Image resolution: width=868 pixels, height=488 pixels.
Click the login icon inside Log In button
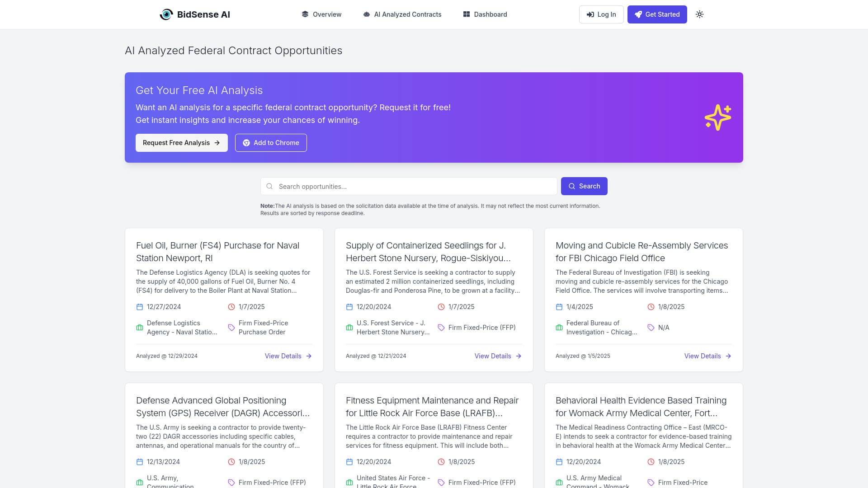point(590,14)
